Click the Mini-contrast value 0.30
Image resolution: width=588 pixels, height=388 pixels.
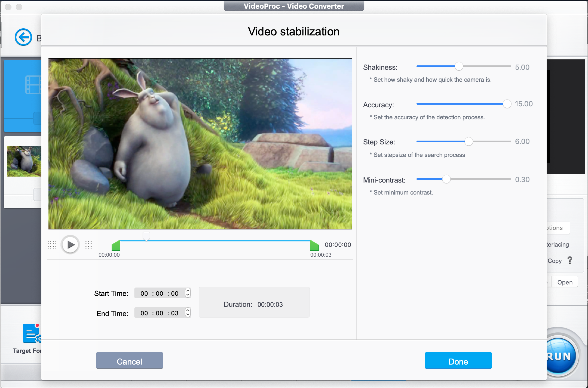point(522,180)
